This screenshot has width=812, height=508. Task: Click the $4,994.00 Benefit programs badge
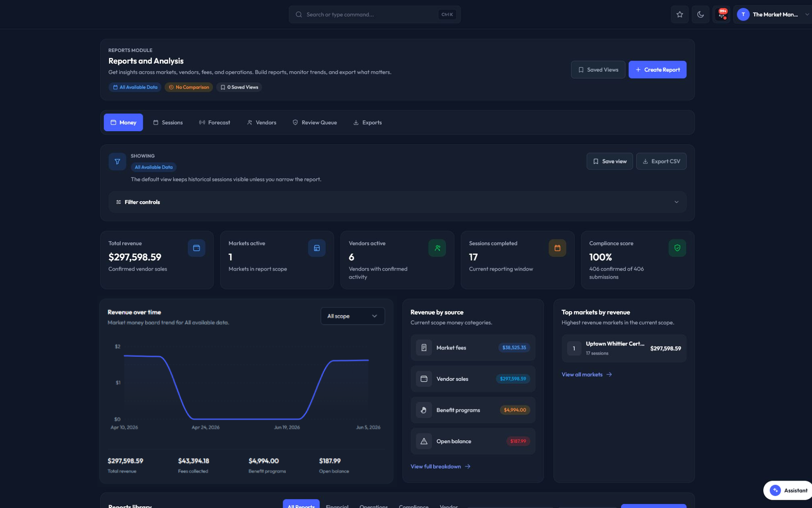coord(515,410)
